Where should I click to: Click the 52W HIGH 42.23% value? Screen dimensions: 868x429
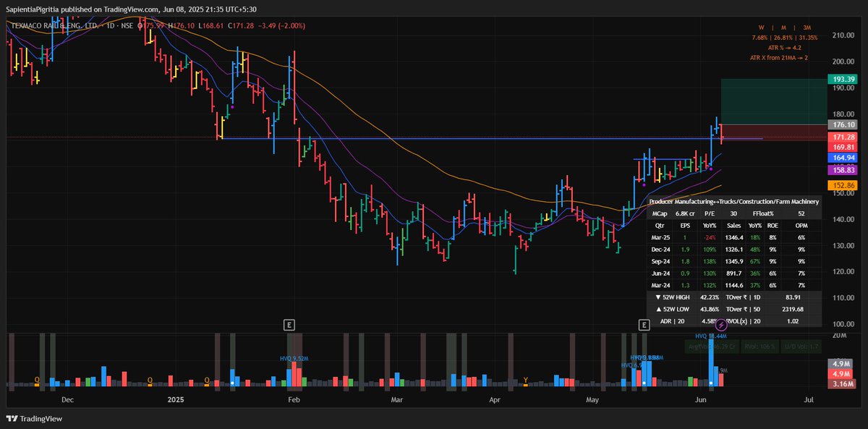(x=710, y=297)
